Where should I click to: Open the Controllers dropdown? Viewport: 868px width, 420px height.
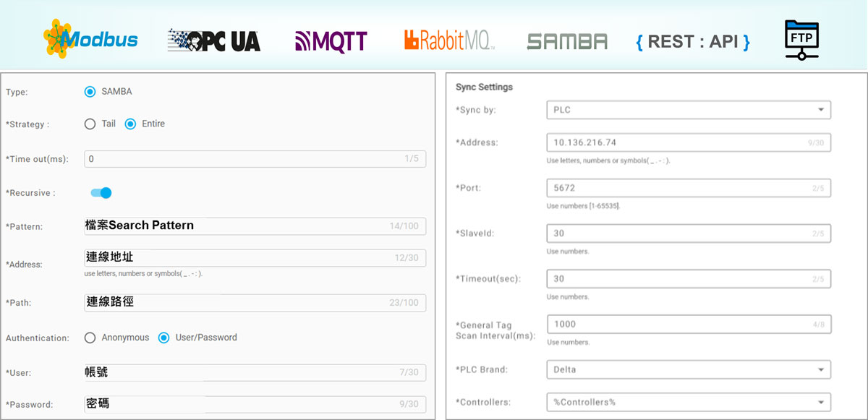click(x=688, y=402)
